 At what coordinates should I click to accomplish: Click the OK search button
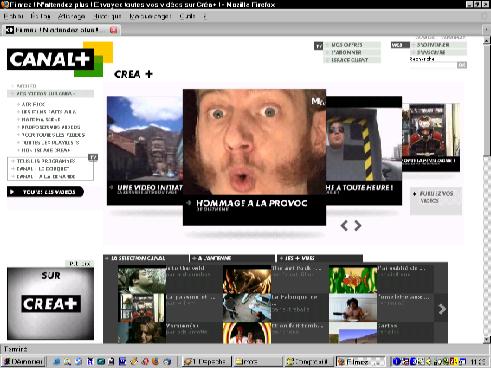(462, 65)
